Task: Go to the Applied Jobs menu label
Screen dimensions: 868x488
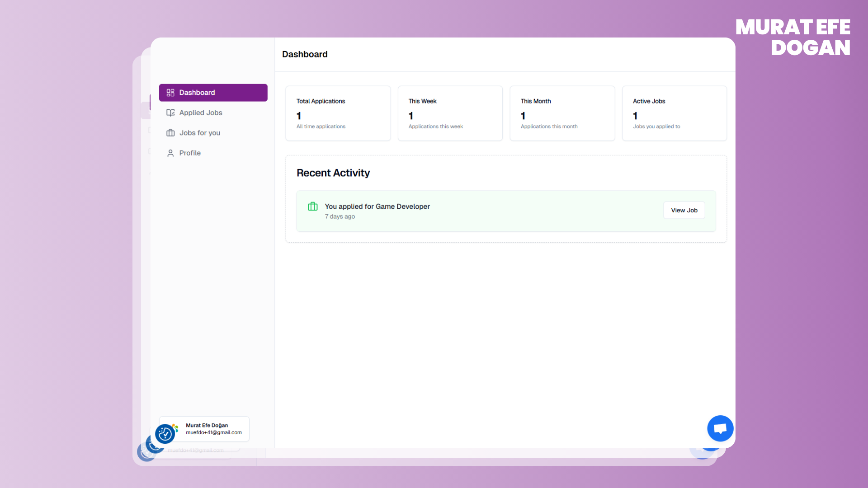Action: (201, 113)
